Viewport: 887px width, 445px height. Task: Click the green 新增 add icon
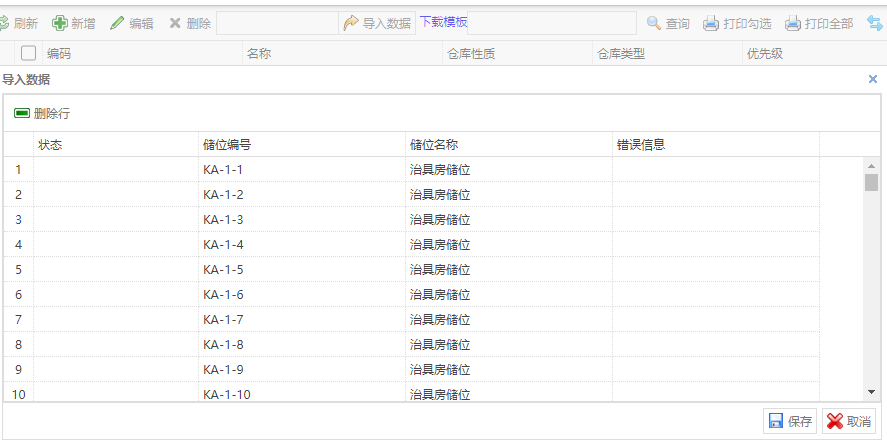tap(60, 23)
